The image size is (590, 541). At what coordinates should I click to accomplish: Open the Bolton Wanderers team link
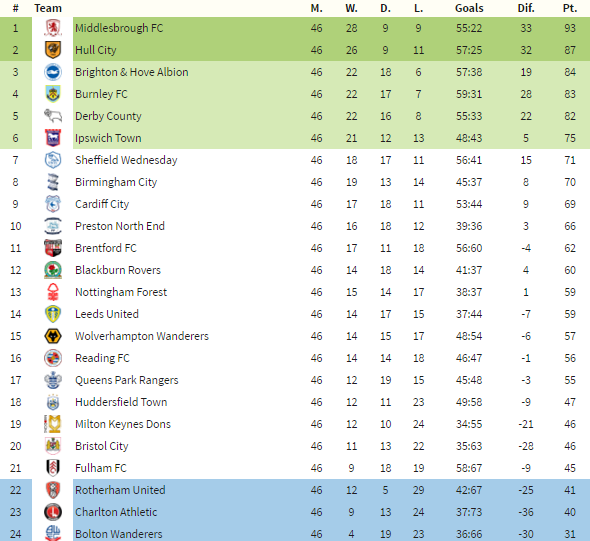click(x=119, y=534)
